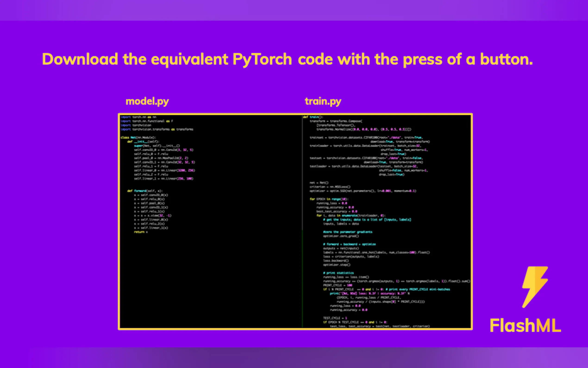The height and width of the screenshot is (368, 588).
Task: Click the FlashML brand name text
Action: [525, 325]
